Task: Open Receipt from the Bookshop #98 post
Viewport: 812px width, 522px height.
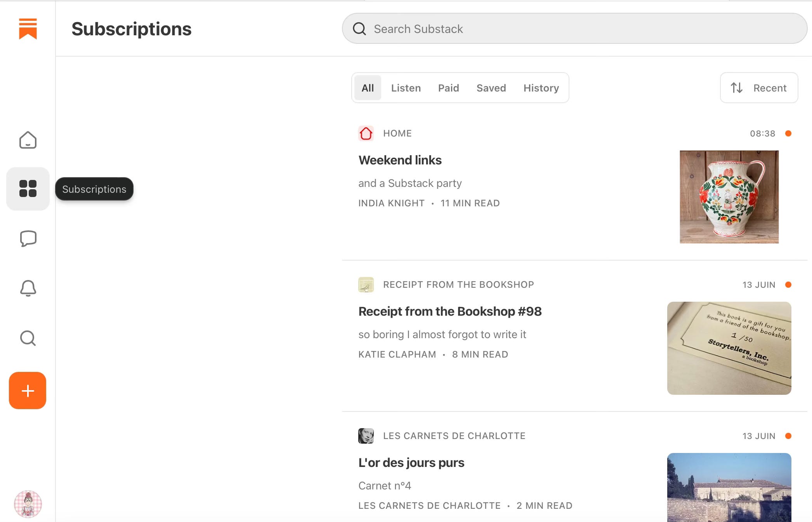Action: (449, 311)
